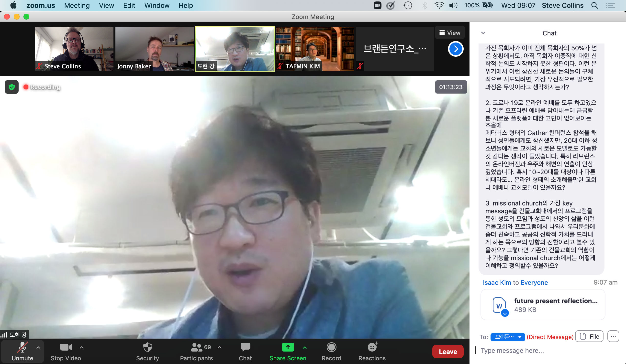Open the Security shield icon
The height and width of the screenshot is (364, 626).
tap(147, 347)
